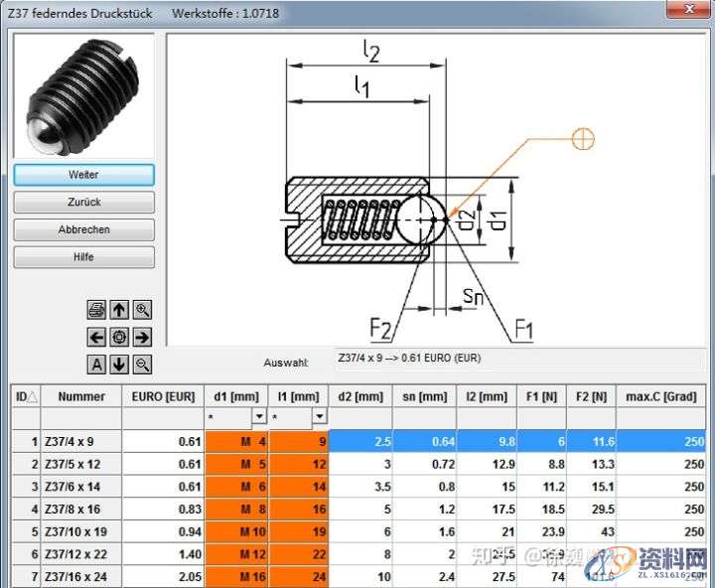This screenshot has height=588, width=715.
Task: Select the M 10 cell in d1 column
Action: click(x=236, y=531)
